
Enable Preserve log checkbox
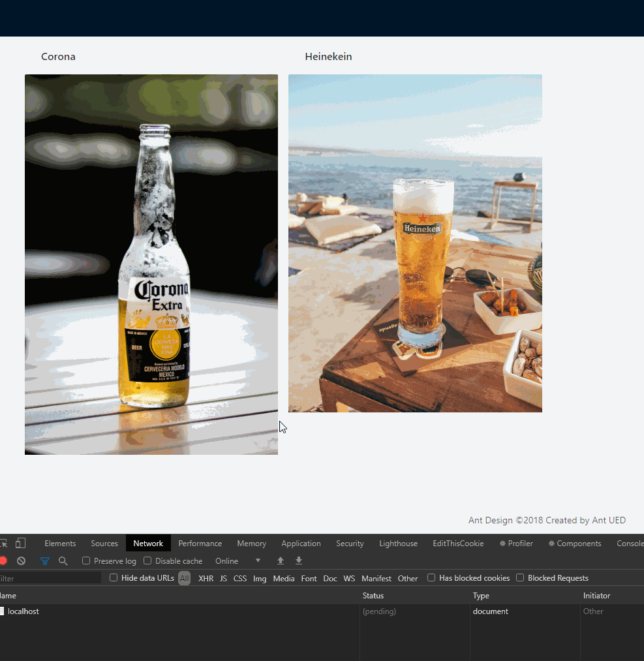[86, 561]
